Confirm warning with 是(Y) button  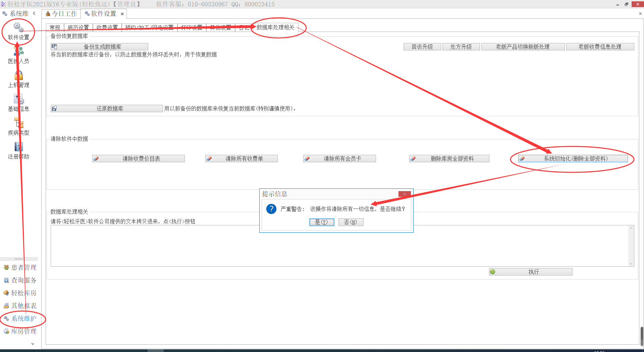322,222
